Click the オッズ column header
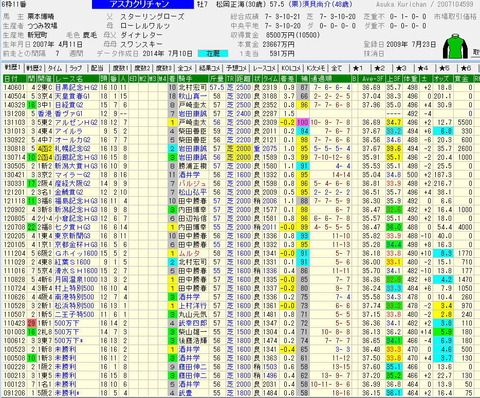The height and width of the screenshot is (398, 480). tap(442, 79)
